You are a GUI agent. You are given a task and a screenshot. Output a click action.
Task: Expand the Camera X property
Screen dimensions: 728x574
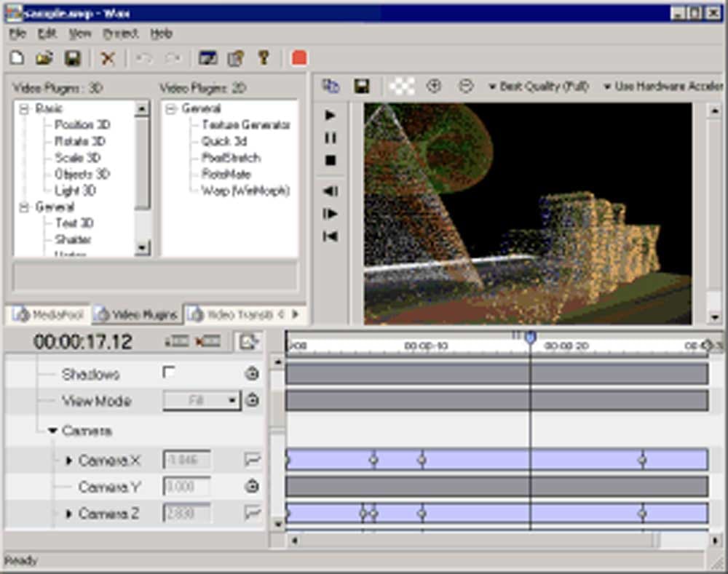pyautogui.click(x=69, y=461)
